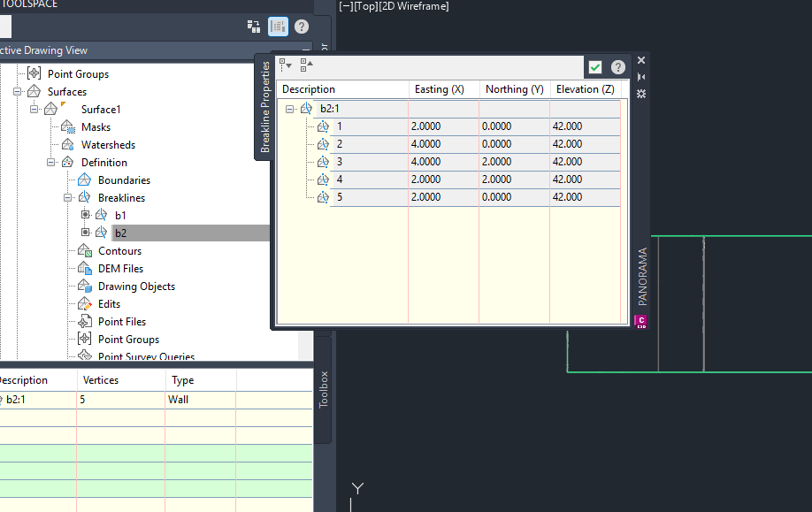Viewport: 812px width, 512px height.
Task: Select the b1 breakline tree item
Action: pyautogui.click(x=120, y=216)
